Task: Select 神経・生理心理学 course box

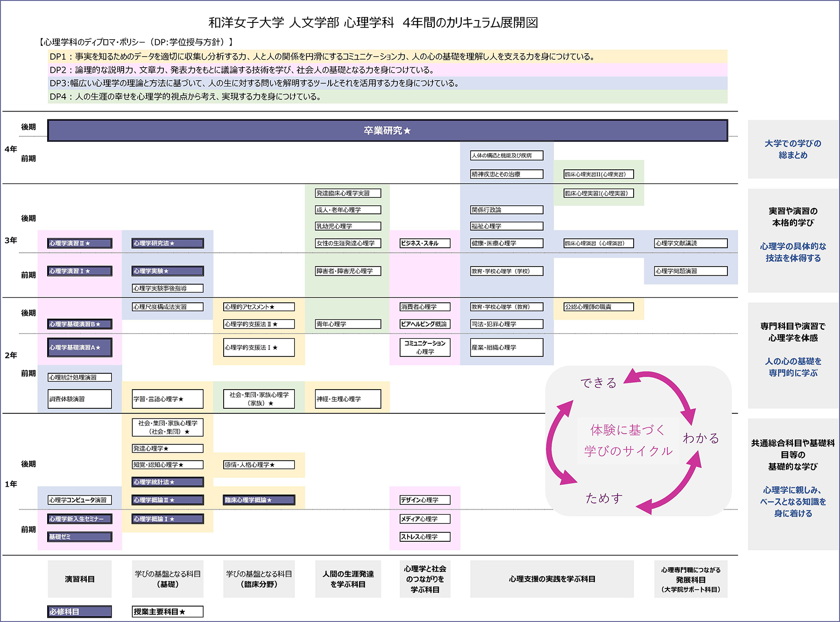Action: [348, 399]
